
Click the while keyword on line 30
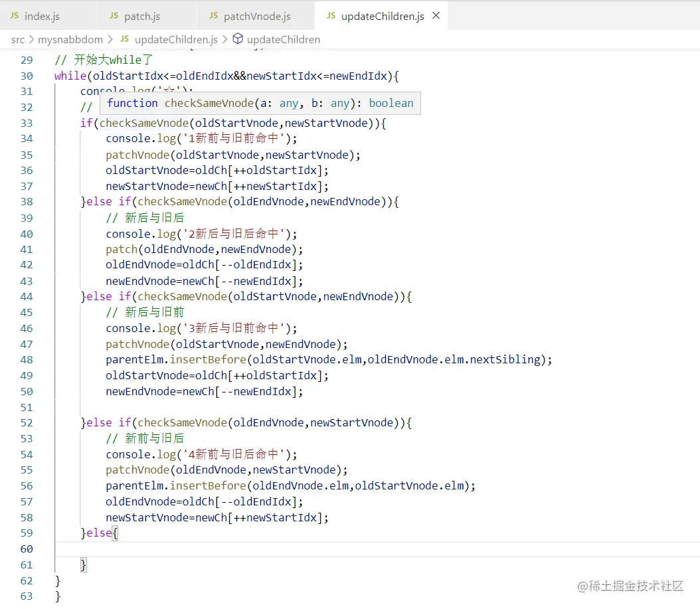[x=70, y=76]
